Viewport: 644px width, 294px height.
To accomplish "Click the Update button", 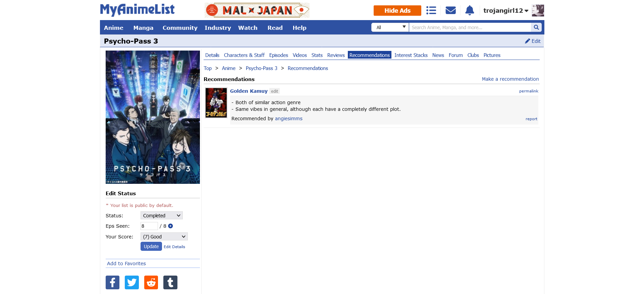I will [x=151, y=246].
